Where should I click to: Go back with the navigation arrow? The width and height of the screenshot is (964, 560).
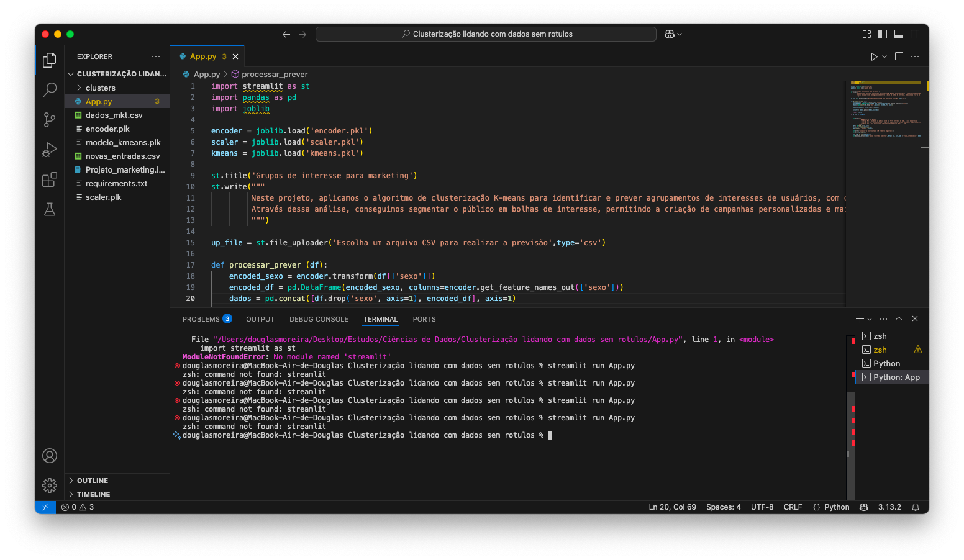click(x=286, y=34)
